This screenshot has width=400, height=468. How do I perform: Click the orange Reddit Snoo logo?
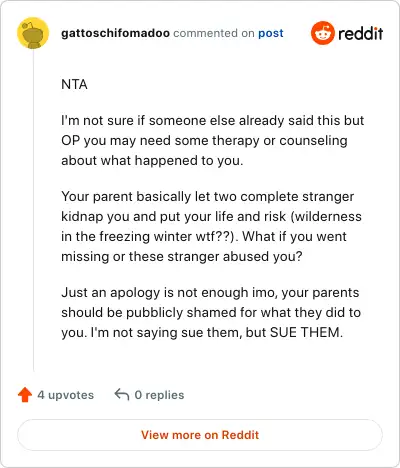click(322, 33)
